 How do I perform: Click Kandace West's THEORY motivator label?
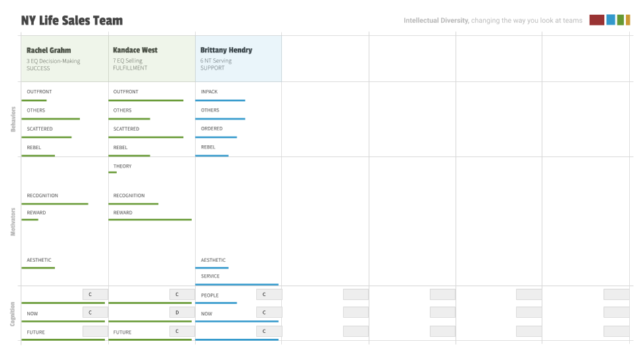point(122,166)
